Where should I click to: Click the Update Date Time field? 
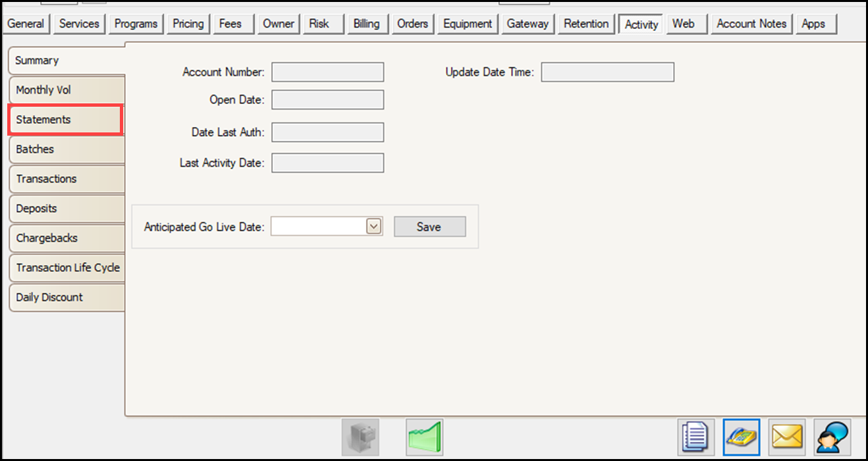coord(607,72)
